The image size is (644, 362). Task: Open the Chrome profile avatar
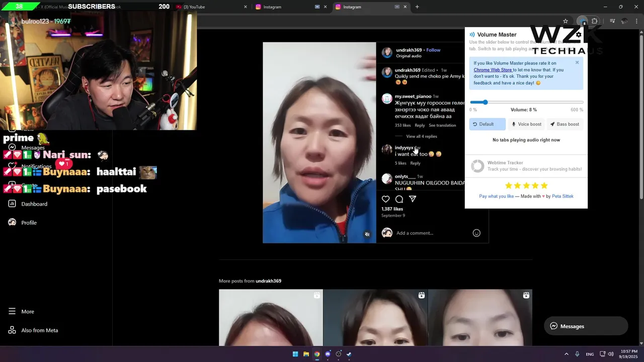[x=624, y=21]
